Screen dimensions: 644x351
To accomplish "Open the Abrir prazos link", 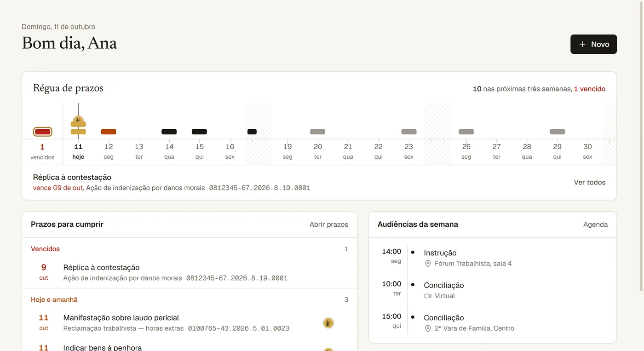I will (329, 224).
